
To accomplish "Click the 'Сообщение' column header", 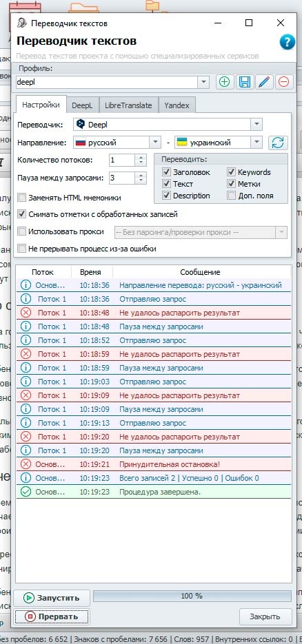I will click(x=201, y=272).
